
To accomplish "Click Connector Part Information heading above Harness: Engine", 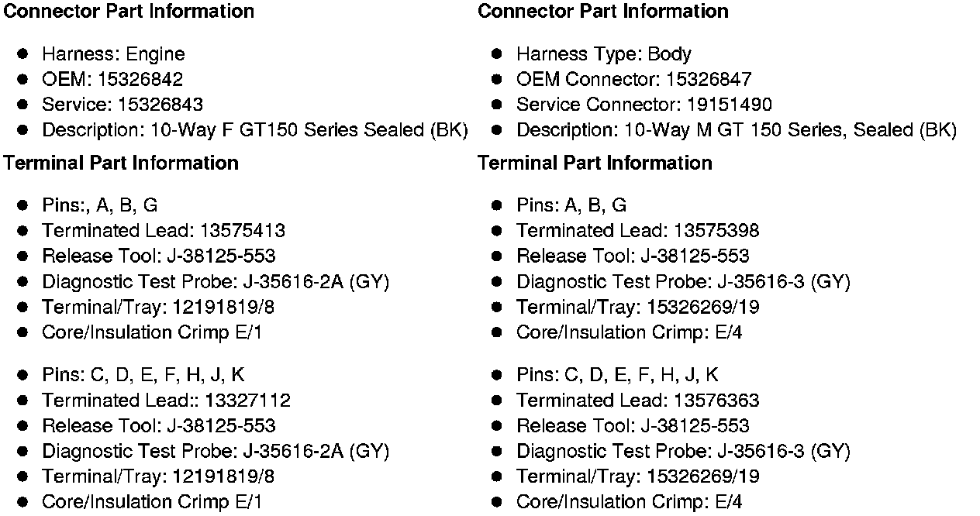I will pyautogui.click(x=129, y=12).
